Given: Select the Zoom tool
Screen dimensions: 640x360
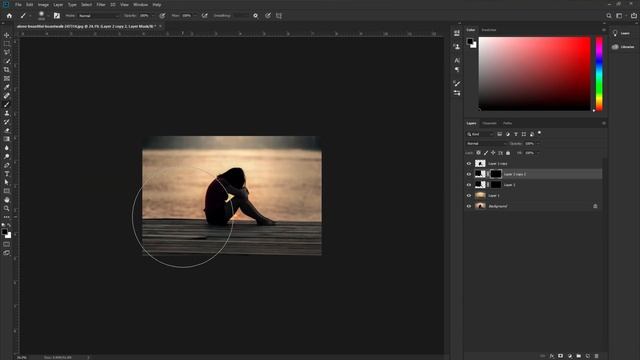Looking at the screenshot, I should point(7,208).
